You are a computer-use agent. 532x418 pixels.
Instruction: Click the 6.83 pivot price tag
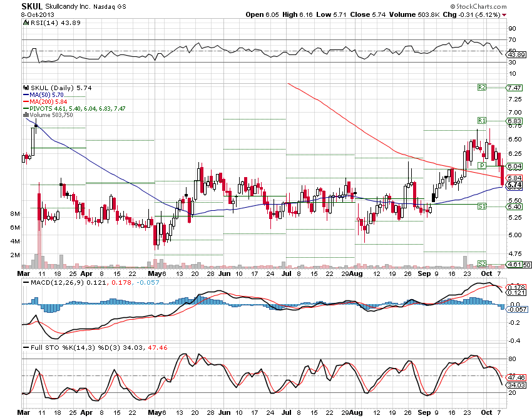coord(514,121)
